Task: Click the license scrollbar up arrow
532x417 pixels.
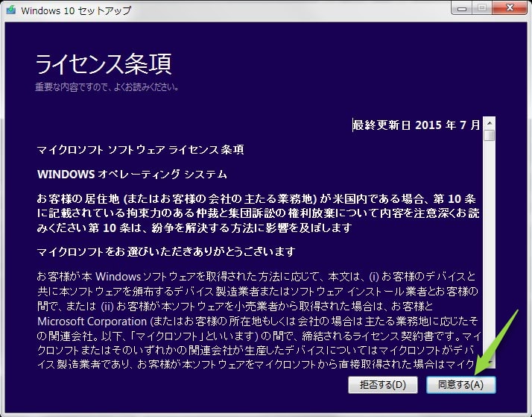Action: tap(489, 123)
